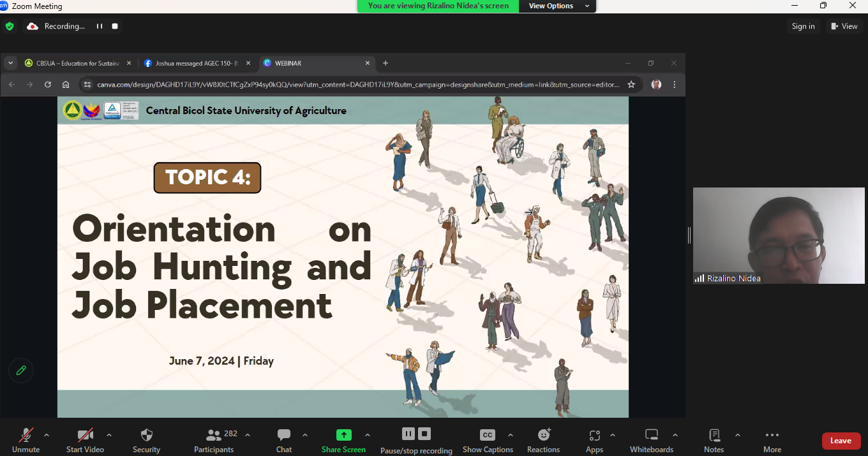Click the green Share Screen icon

[x=343, y=435]
